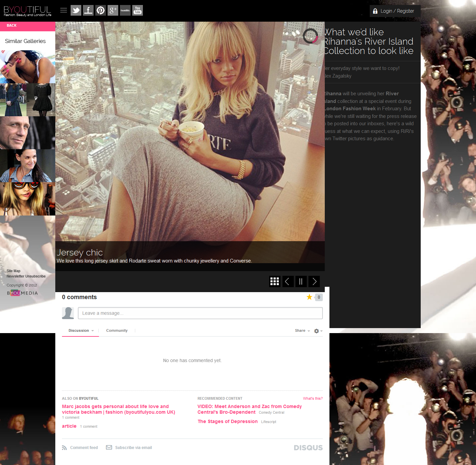The height and width of the screenshot is (465, 476).
Task: Click the What's this? link
Action: coord(313,398)
